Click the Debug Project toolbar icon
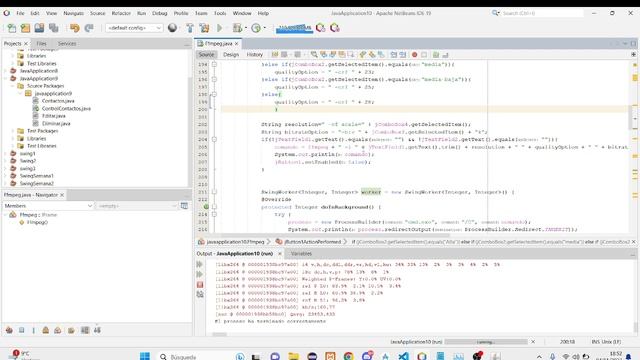The width and height of the screenshot is (640, 360). (237, 28)
